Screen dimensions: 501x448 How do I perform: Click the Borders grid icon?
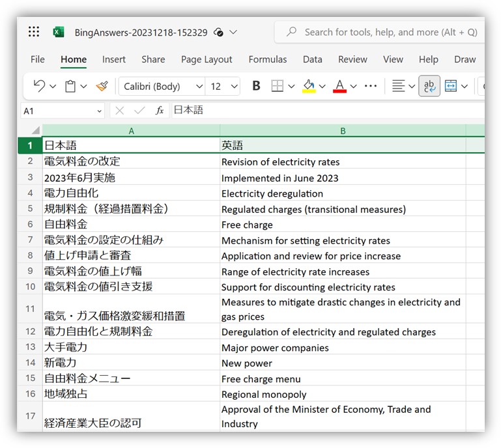click(x=278, y=86)
